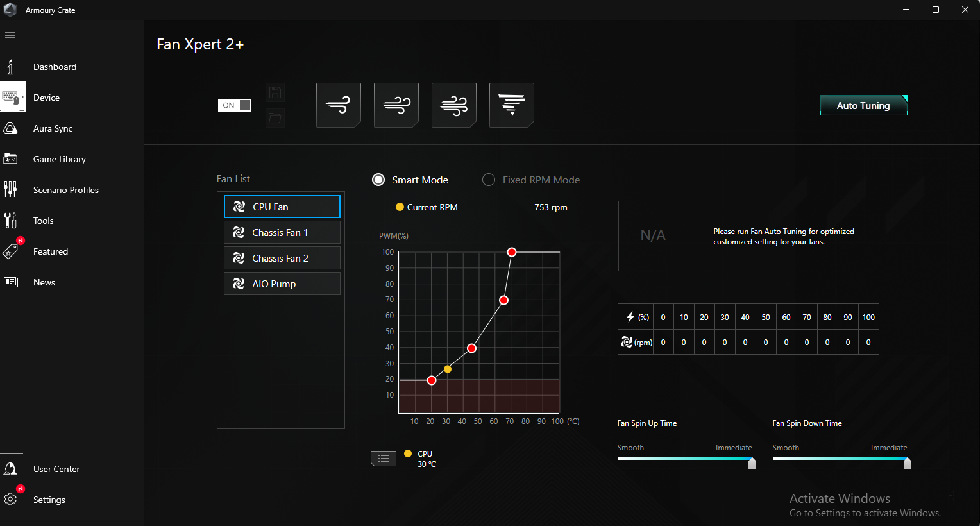This screenshot has width=980, height=526.
Task: Open the Dashboard menu item
Action: (55, 67)
